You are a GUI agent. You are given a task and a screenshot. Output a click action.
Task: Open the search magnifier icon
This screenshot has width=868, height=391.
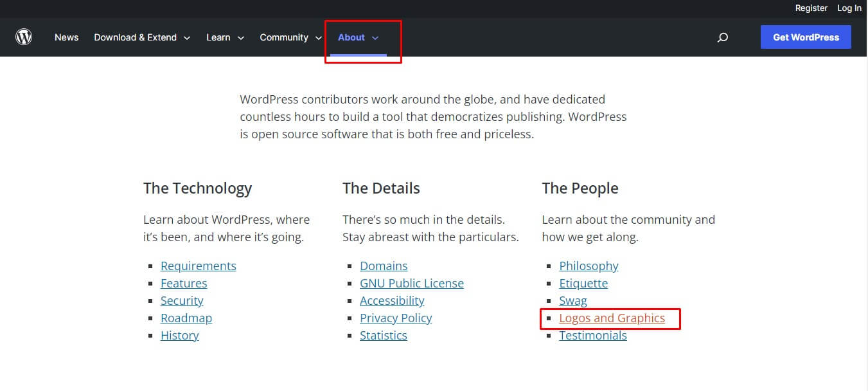point(723,37)
